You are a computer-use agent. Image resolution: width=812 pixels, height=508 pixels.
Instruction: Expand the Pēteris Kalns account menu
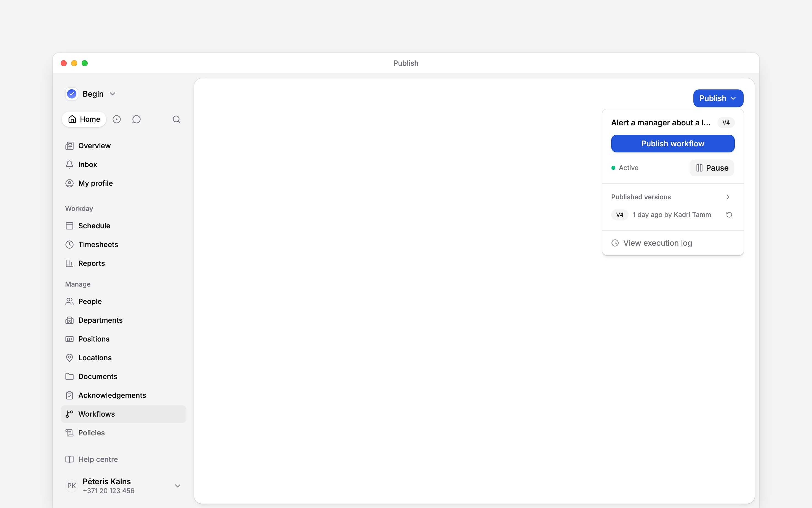[178, 486]
